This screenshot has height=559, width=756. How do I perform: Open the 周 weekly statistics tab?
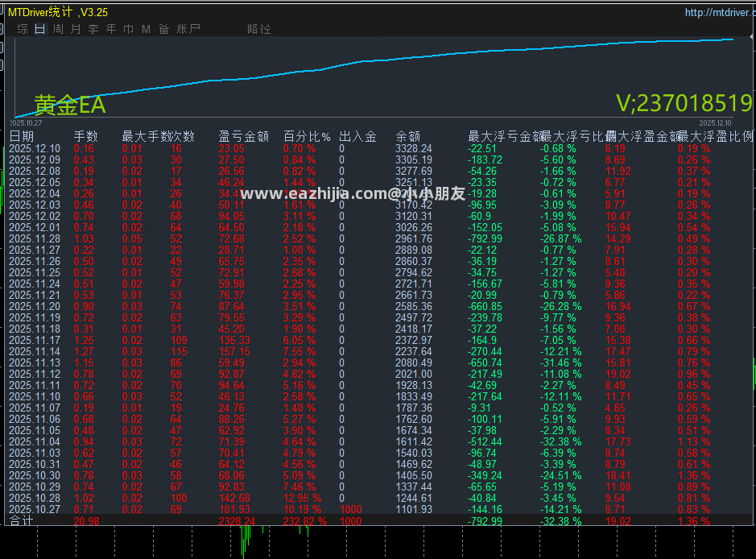(x=58, y=29)
